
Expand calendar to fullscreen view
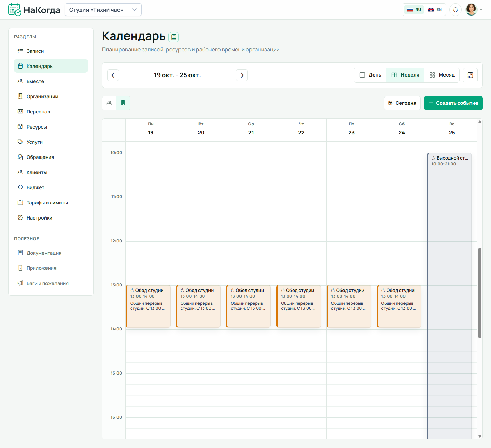pos(470,75)
